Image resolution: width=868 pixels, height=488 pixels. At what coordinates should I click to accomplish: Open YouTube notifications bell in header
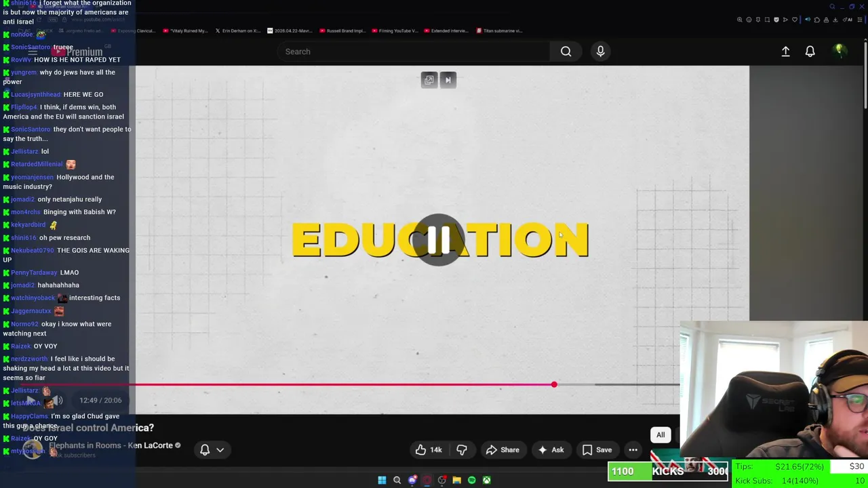point(810,52)
